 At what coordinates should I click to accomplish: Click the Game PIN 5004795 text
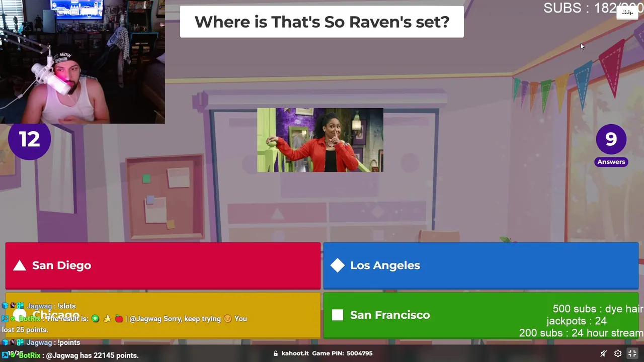[342, 353]
